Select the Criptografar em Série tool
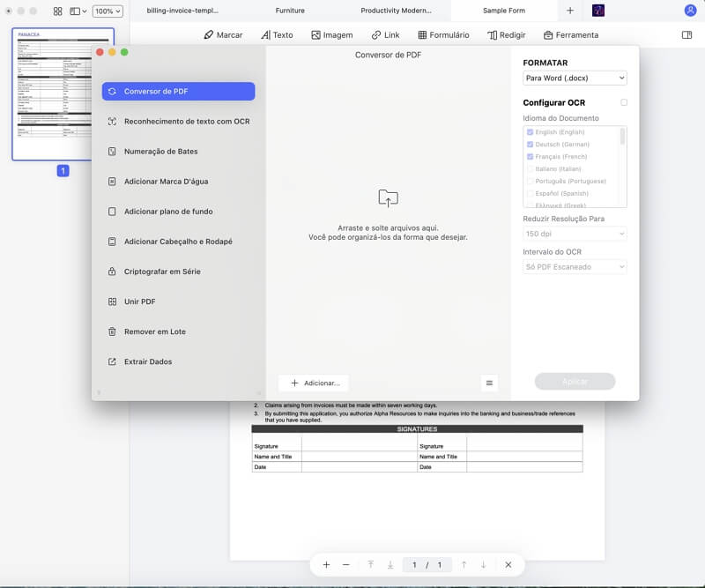The image size is (705, 588). [163, 271]
